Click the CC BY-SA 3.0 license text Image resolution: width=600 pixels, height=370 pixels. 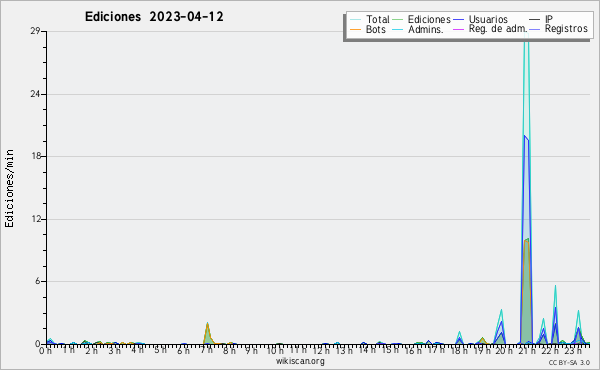pos(569,363)
